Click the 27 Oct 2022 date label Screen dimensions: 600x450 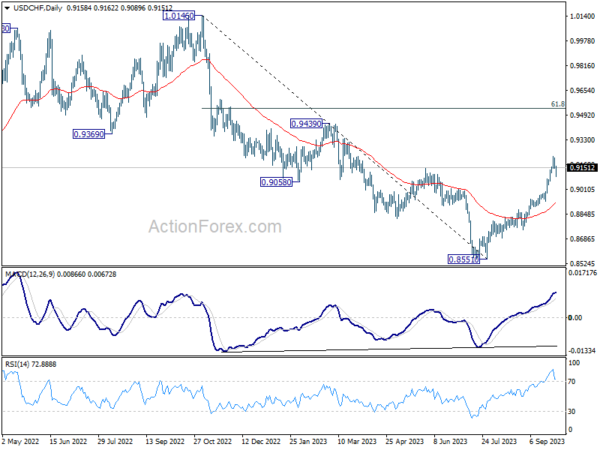(x=213, y=441)
